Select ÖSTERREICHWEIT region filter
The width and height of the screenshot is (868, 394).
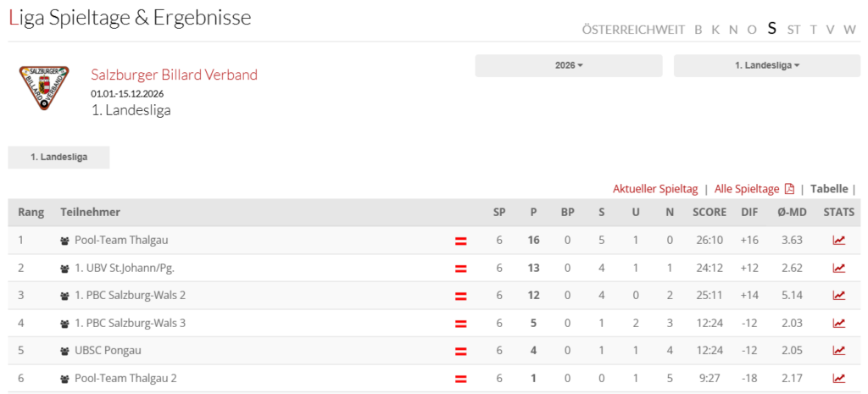(x=633, y=30)
